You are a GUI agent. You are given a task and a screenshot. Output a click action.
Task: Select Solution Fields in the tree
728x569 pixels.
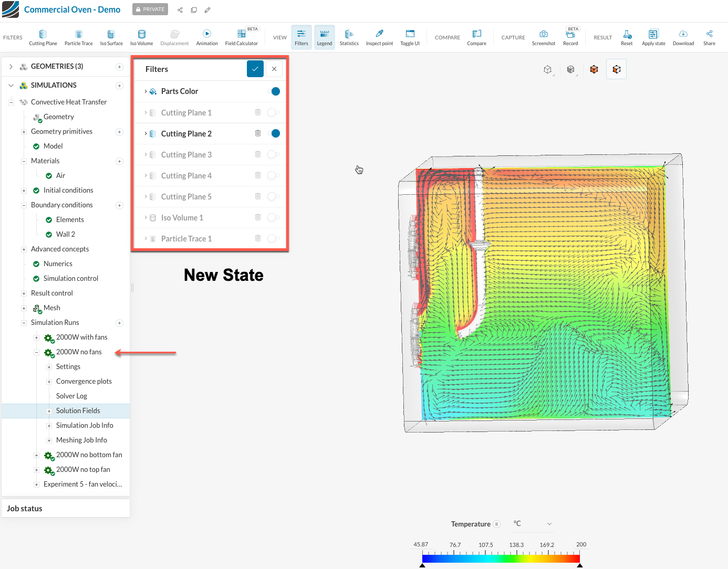[78, 410]
